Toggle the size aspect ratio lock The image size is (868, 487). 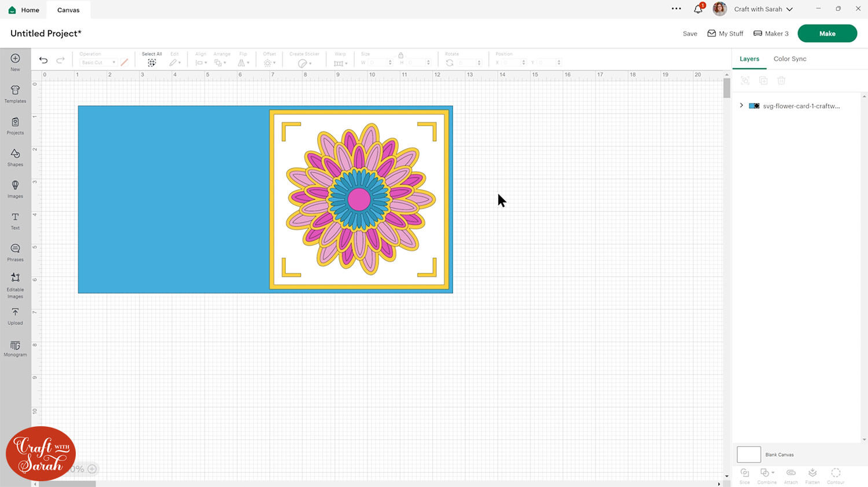click(400, 55)
